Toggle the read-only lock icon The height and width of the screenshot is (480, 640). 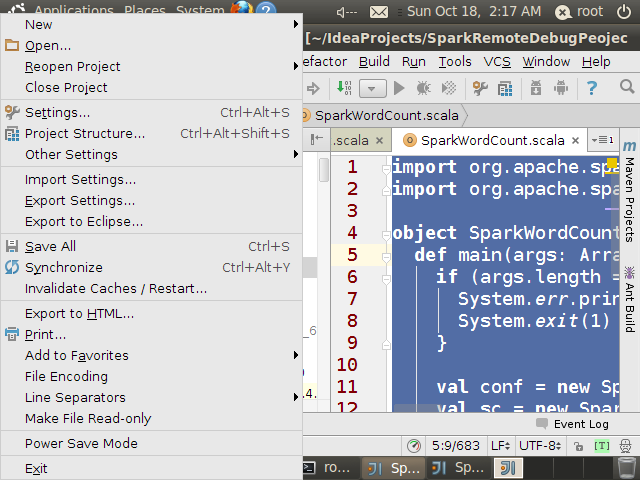(x=578, y=446)
